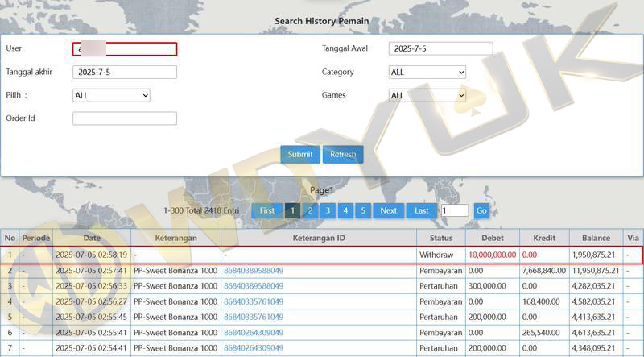The height and width of the screenshot is (357, 644).
Task: Open the Category dropdown
Action: click(x=427, y=73)
